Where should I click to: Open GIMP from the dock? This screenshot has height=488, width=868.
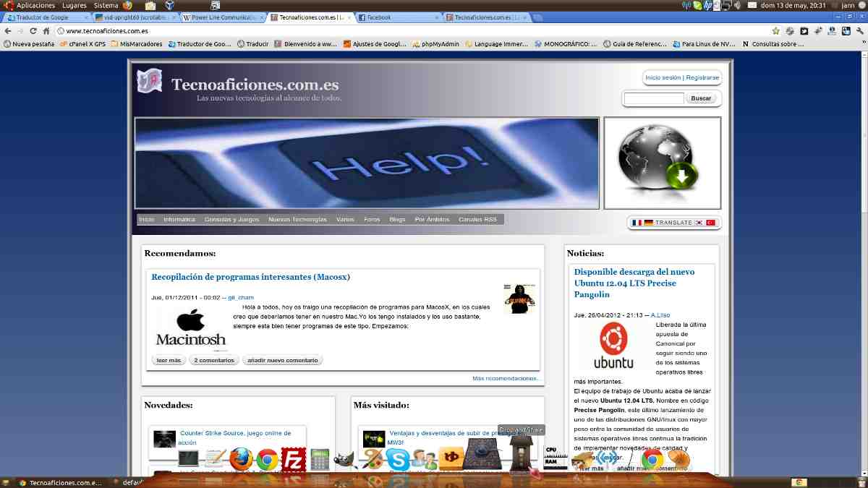point(345,460)
